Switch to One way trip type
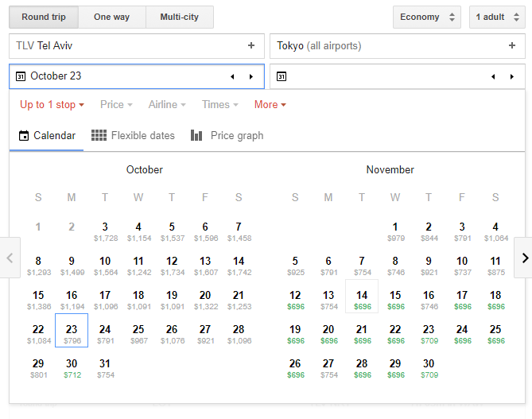The width and height of the screenshot is (532, 419). click(x=113, y=17)
